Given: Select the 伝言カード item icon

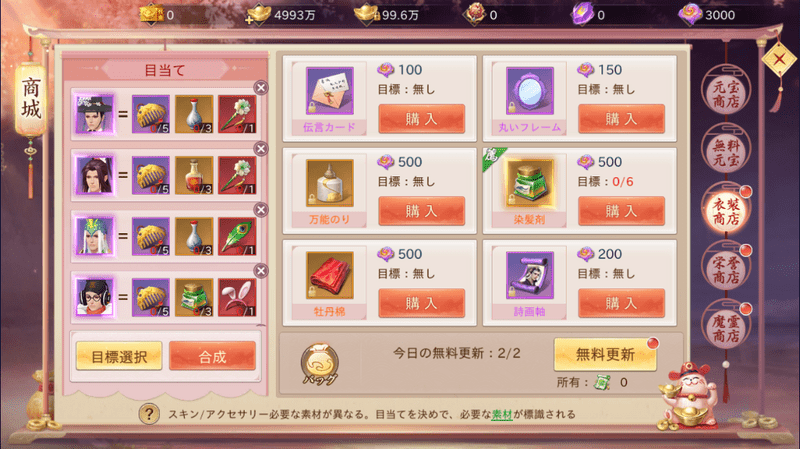Looking at the screenshot, I should (330, 91).
